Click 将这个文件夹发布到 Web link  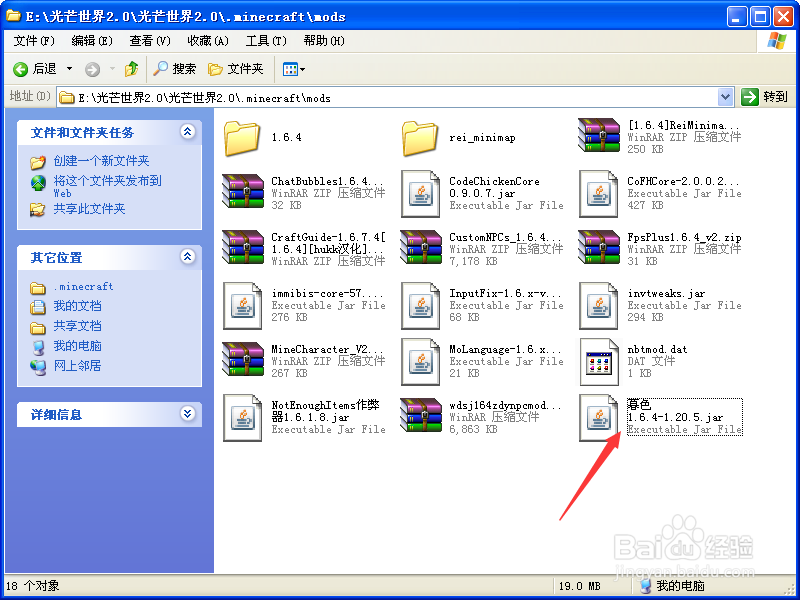[107, 186]
